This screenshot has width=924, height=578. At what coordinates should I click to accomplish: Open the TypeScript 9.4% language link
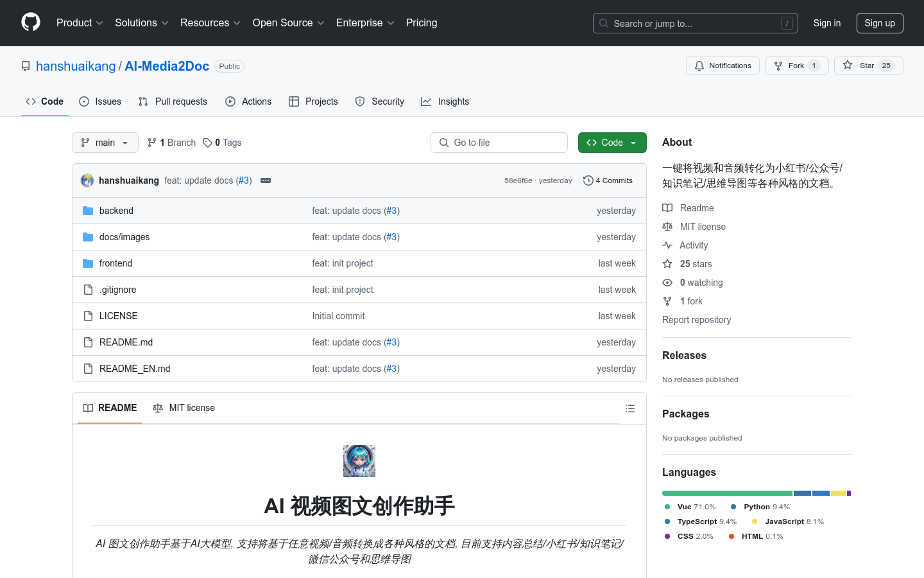(701, 521)
